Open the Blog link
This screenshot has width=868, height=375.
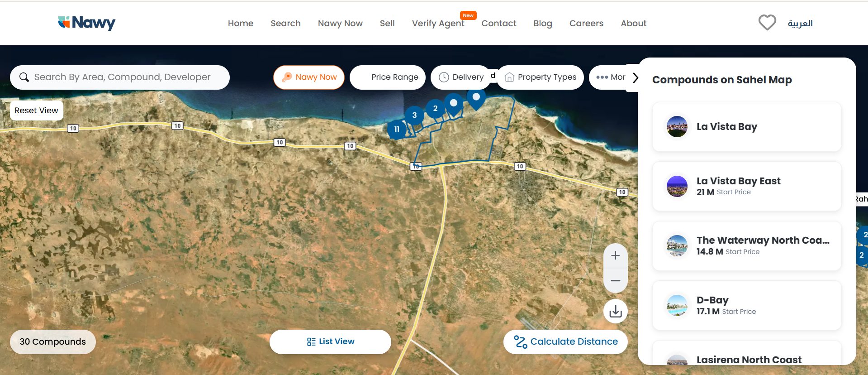click(543, 23)
